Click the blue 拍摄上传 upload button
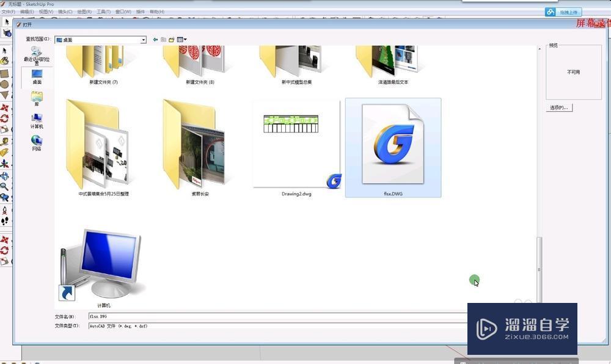Image resolution: width=611 pixels, height=364 pixels. tap(563, 12)
